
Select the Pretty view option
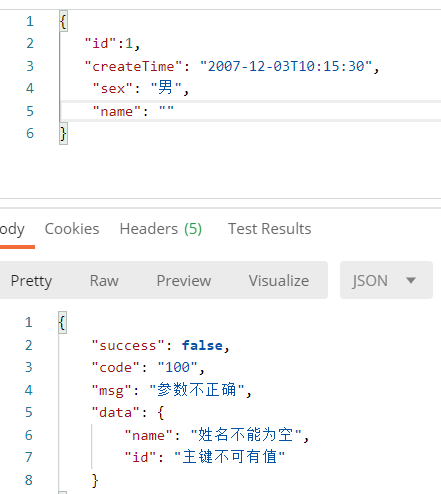(31, 281)
